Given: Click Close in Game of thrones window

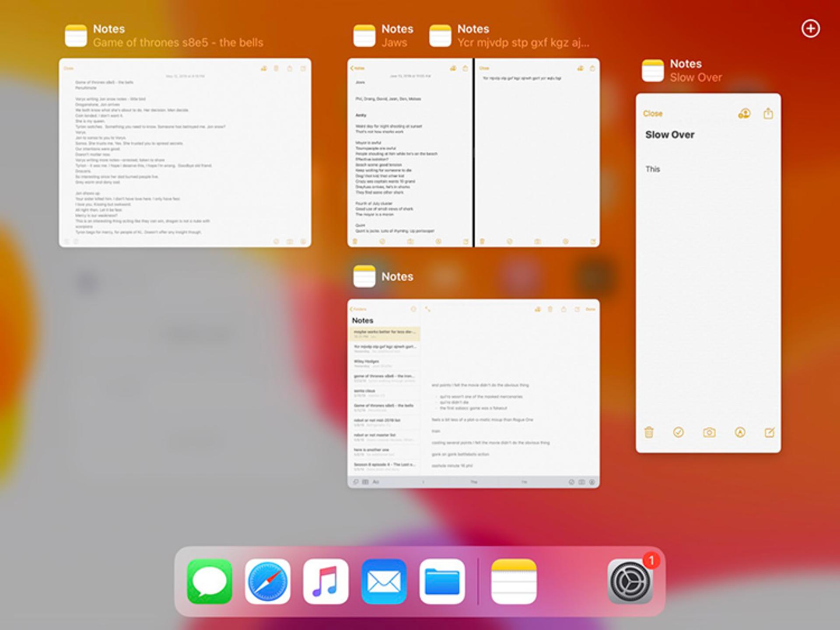Looking at the screenshot, I should pyautogui.click(x=69, y=68).
